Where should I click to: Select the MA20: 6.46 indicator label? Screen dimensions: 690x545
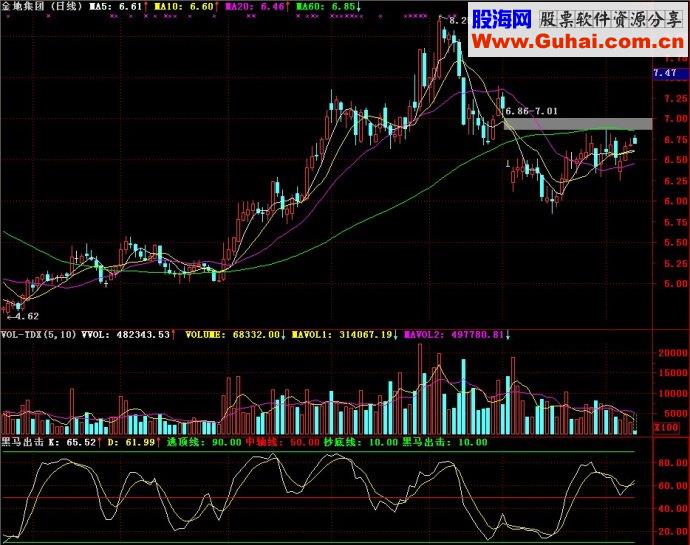click(257, 7)
